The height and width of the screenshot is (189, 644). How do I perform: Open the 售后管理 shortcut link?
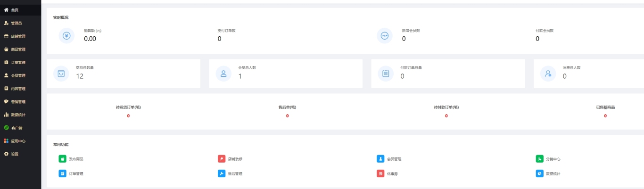coord(235,174)
